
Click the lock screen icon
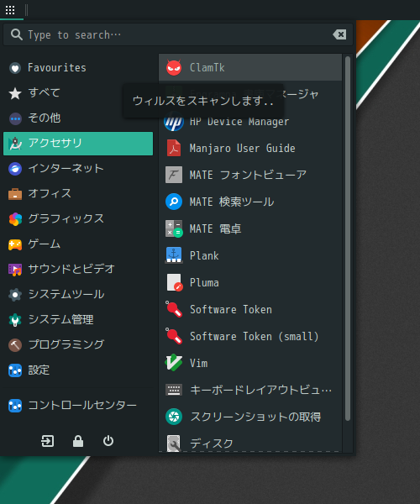click(78, 441)
